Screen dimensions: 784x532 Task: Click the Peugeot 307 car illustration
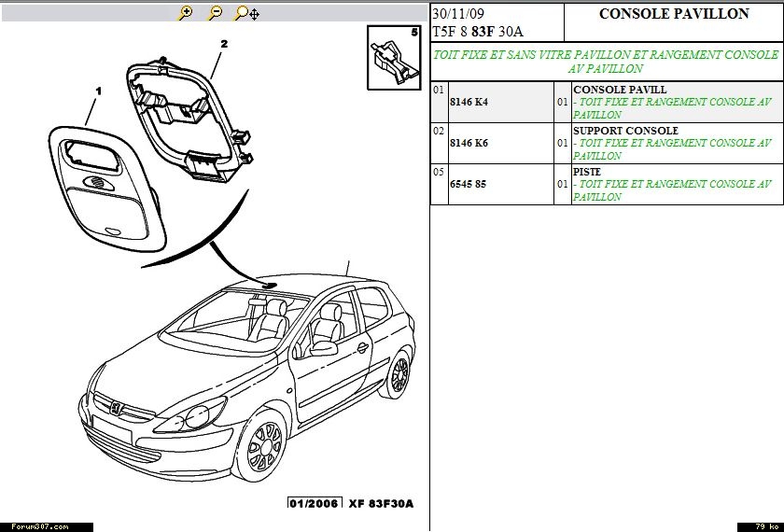252,373
